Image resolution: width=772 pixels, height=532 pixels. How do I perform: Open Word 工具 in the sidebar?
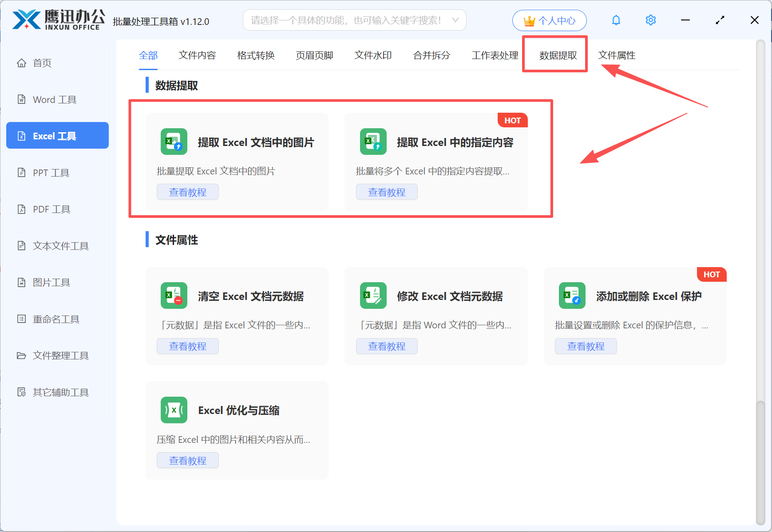point(55,99)
